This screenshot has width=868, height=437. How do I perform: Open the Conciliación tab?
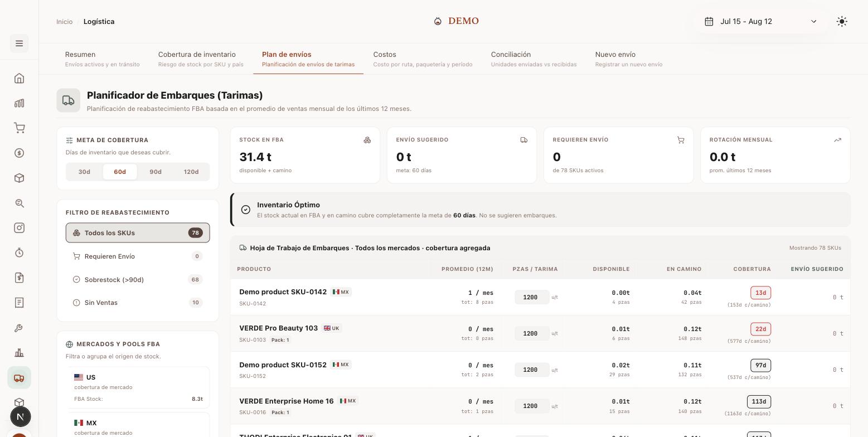[534, 59]
